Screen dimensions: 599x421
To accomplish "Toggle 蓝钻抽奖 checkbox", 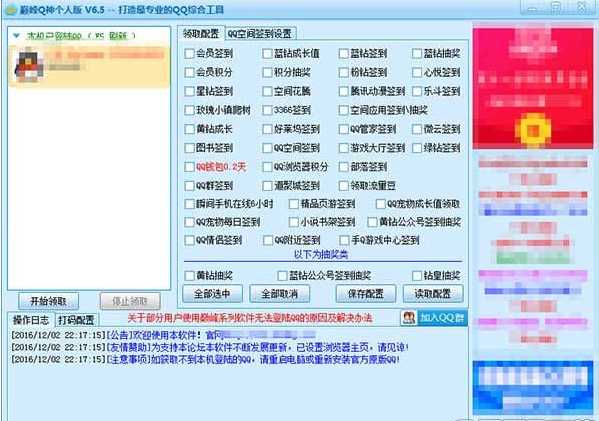I will pyautogui.click(x=417, y=53).
